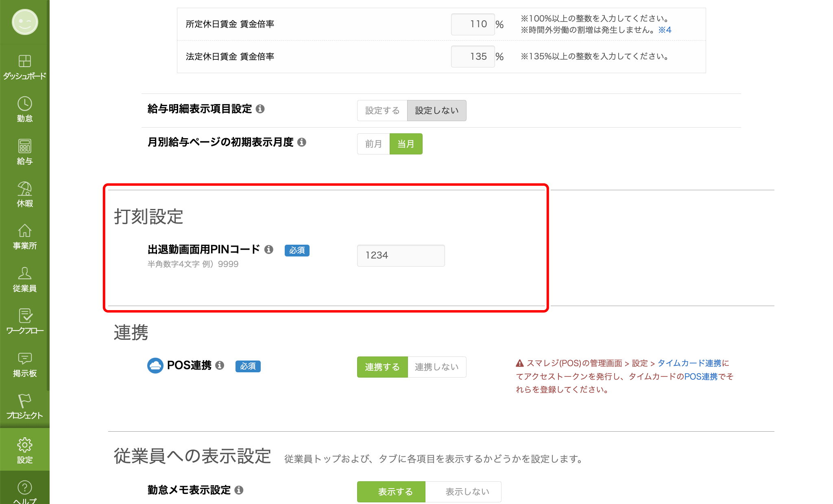Click the PIN code input showing 1234
Screen dimensions: 833x504
[400, 255]
